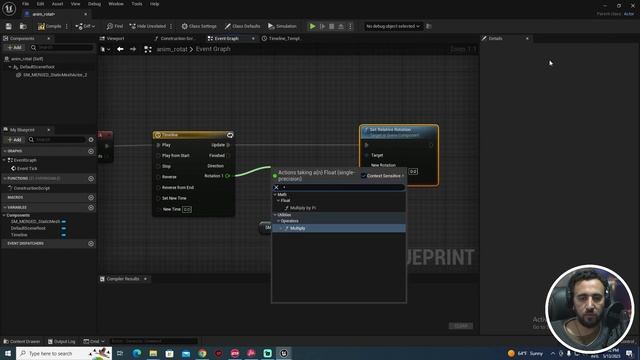Click the Timeline node New Time value field
The image size is (640, 360).
pyautogui.click(x=187, y=209)
